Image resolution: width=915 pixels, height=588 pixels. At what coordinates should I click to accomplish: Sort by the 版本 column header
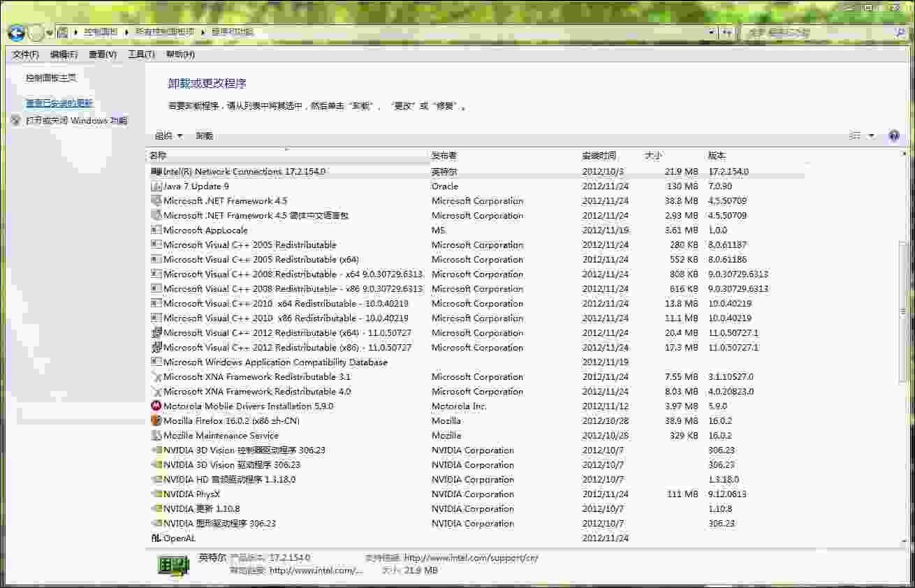754,156
